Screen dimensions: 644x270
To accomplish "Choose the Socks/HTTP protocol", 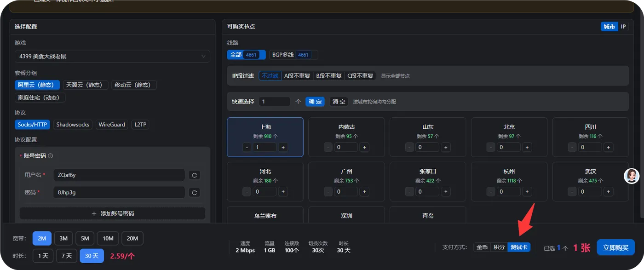I will coord(32,125).
